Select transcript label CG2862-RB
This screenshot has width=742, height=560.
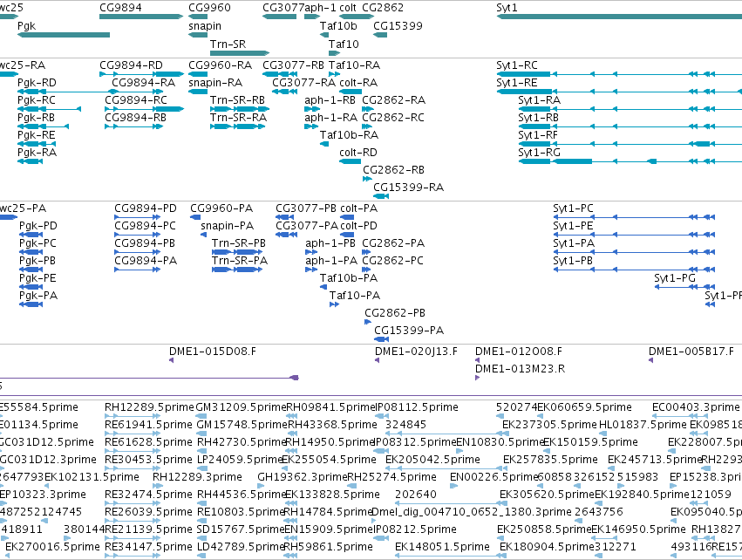click(x=393, y=170)
